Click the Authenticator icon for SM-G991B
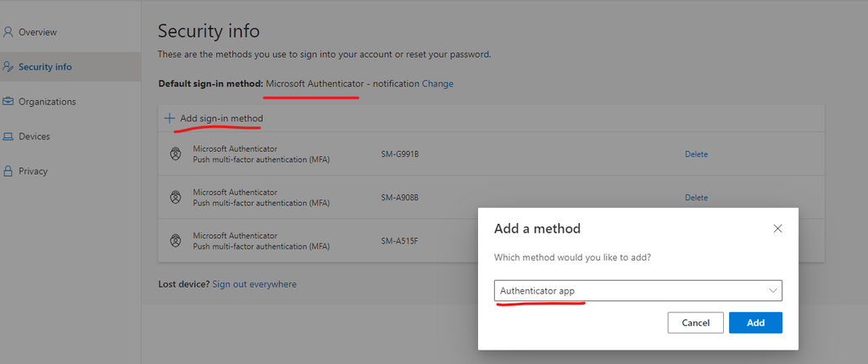This screenshot has width=868, height=364. 175,154
